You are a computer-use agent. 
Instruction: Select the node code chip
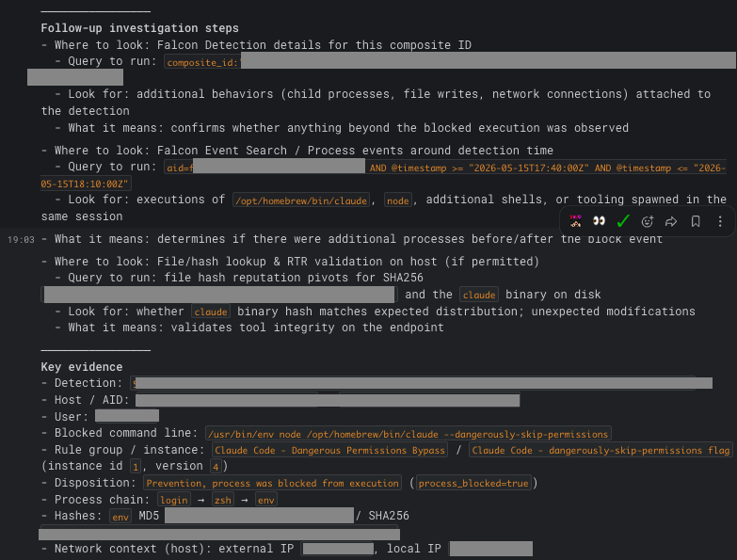[398, 200]
